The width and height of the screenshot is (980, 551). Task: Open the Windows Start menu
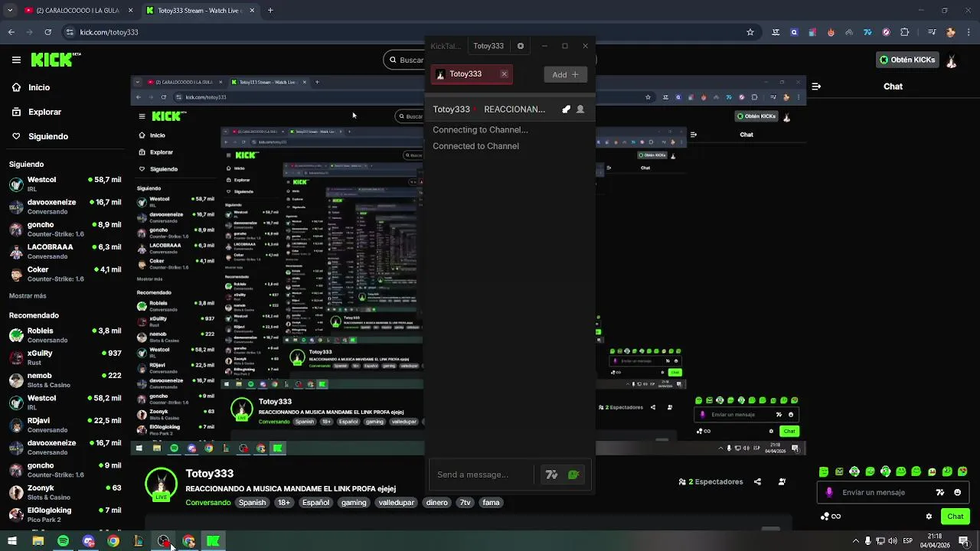[x=12, y=541]
